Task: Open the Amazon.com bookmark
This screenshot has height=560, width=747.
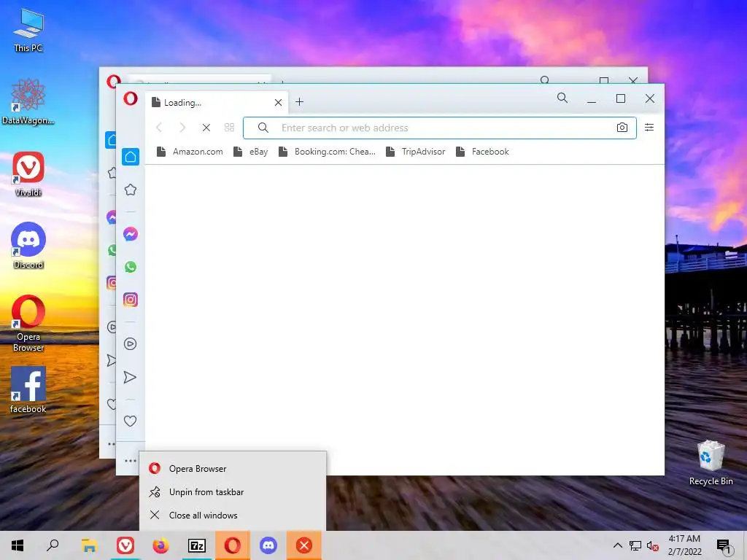Action: click(190, 152)
